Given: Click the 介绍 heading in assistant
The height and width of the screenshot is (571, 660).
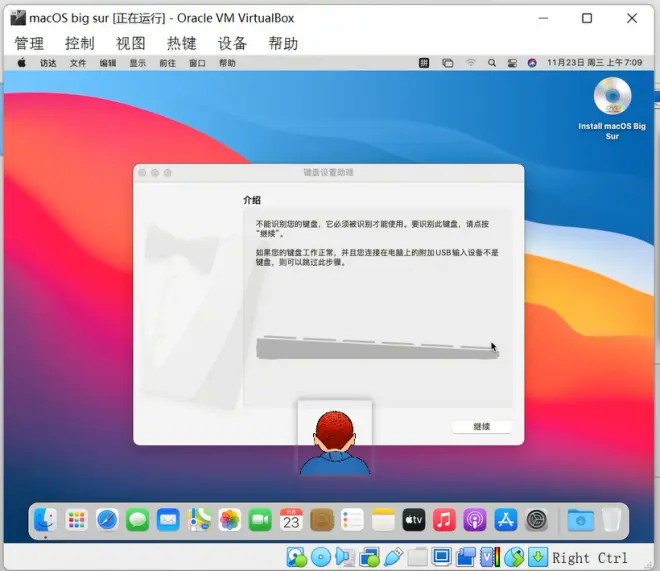Looking at the screenshot, I should tap(252, 200).
